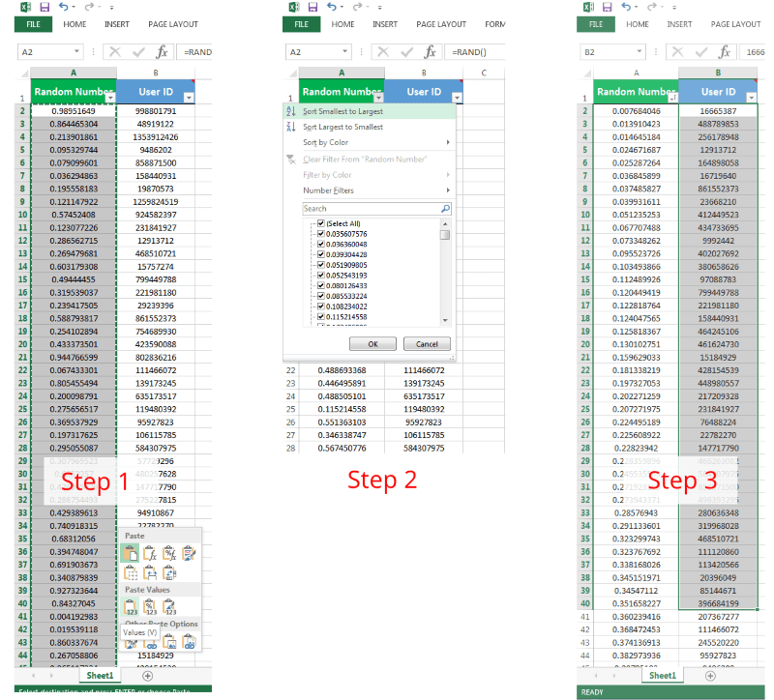
Task: Uncheck filter value 0.080126433
Action: click(321, 285)
